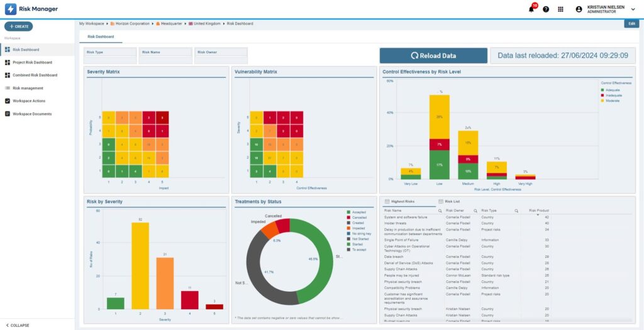This screenshot has width=644, height=330.
Task: Open the Risk Owner filter box
Action: tap(221, 56)
